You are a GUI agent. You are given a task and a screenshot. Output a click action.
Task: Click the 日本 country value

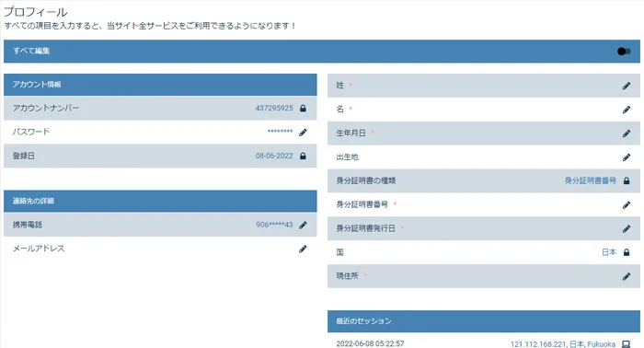[x=609, y=252]
